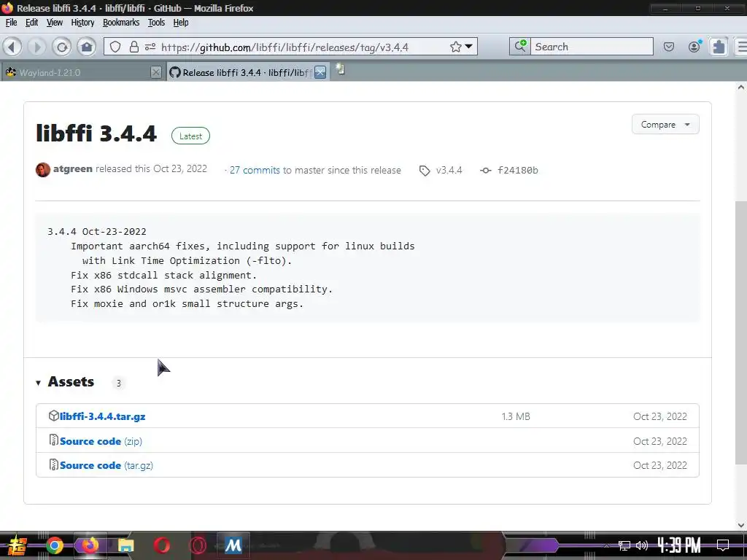Download libffi-3.4.4.tar.gz asset
This screenshot has height=560, width=747.
(102, 416)
